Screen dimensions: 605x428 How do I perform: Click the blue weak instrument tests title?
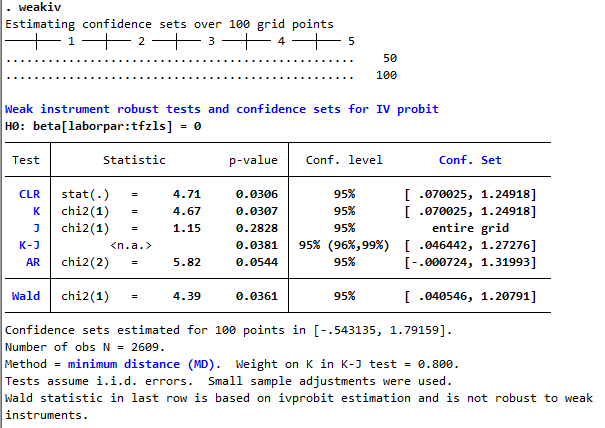point(222,109)
